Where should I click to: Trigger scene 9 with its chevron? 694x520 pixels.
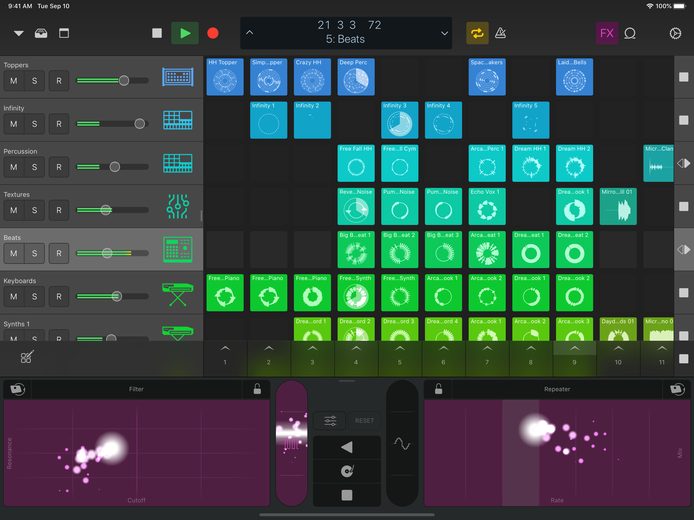coord(574,349)
